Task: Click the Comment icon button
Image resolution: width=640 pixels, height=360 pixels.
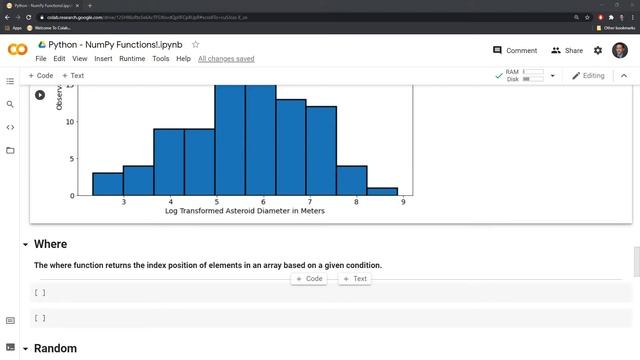Action: (515, 50)
